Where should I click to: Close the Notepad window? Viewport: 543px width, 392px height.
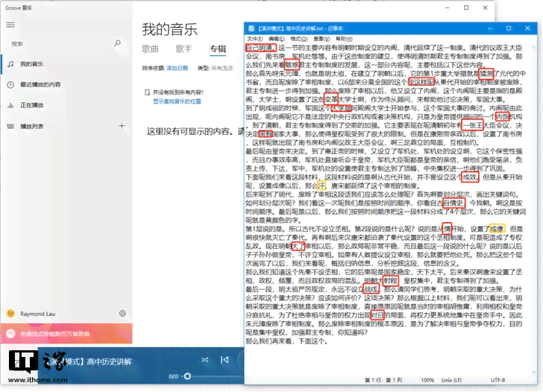click(527, 28)
